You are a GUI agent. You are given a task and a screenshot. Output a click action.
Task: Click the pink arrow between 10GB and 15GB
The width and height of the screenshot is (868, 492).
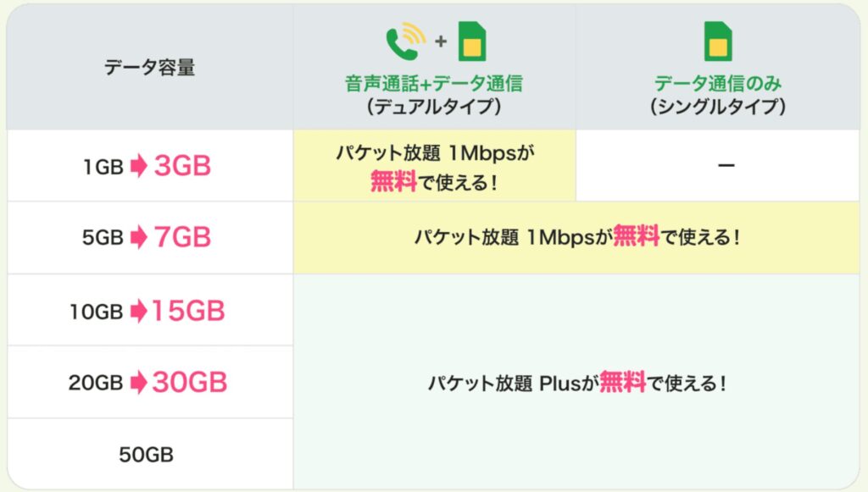pyautogui.click(x=139, y=312)
